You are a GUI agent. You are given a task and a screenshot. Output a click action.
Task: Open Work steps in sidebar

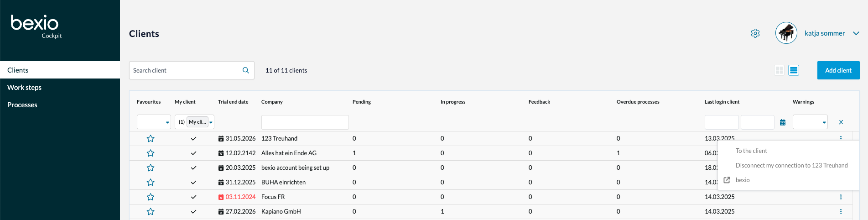(25, 88)
